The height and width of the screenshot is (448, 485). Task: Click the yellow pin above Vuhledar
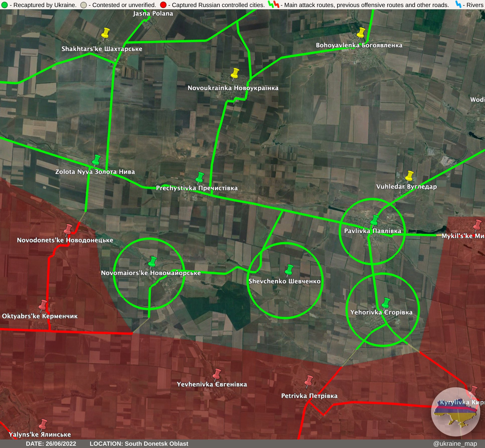410,176
